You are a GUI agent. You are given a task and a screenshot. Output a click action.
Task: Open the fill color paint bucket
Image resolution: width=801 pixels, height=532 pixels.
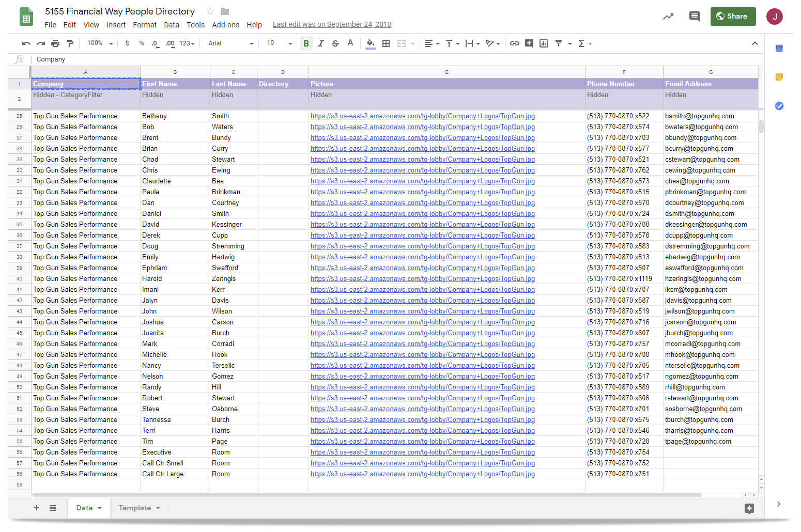point(371,44)
